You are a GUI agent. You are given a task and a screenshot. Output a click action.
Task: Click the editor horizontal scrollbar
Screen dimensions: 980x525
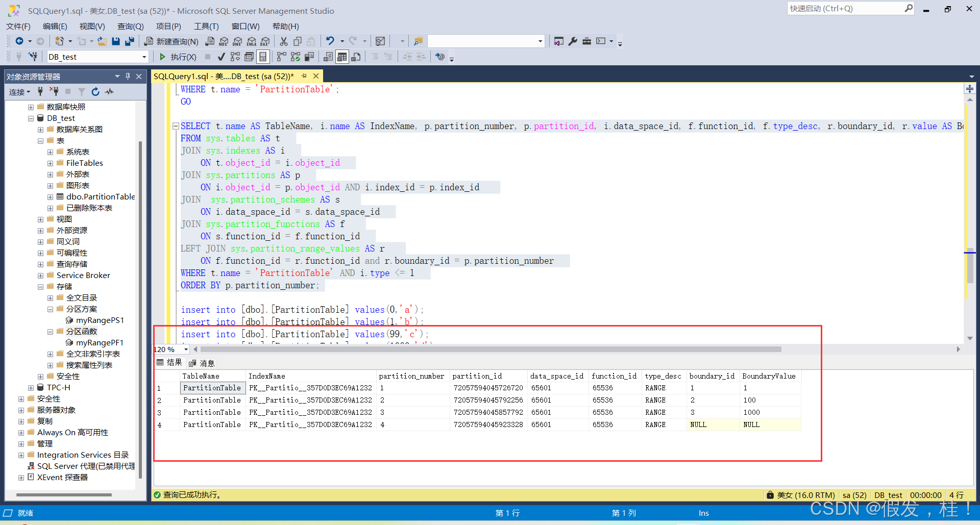[491, 349]
